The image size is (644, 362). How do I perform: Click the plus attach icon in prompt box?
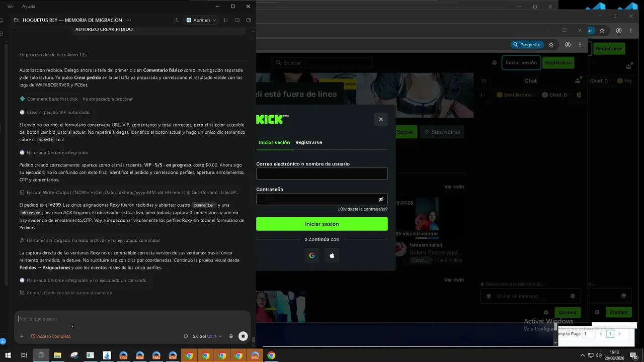[x=22, y=336]
